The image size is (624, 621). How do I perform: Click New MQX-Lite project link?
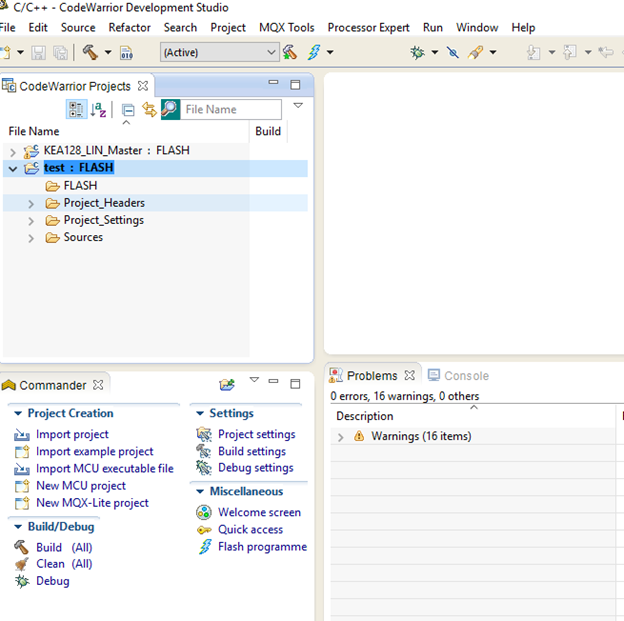[92, 503]
